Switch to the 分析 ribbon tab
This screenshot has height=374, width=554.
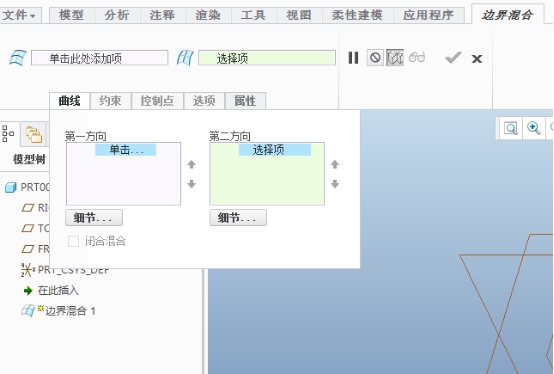click(117, 15)
